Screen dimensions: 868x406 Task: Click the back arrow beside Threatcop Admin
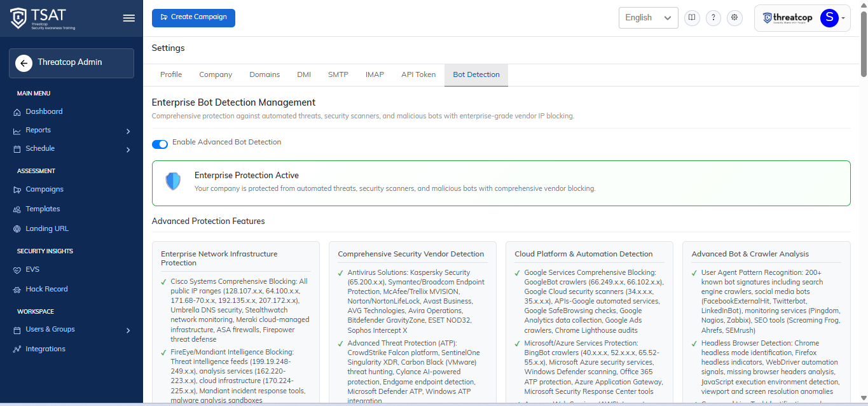tap(24, 62)
